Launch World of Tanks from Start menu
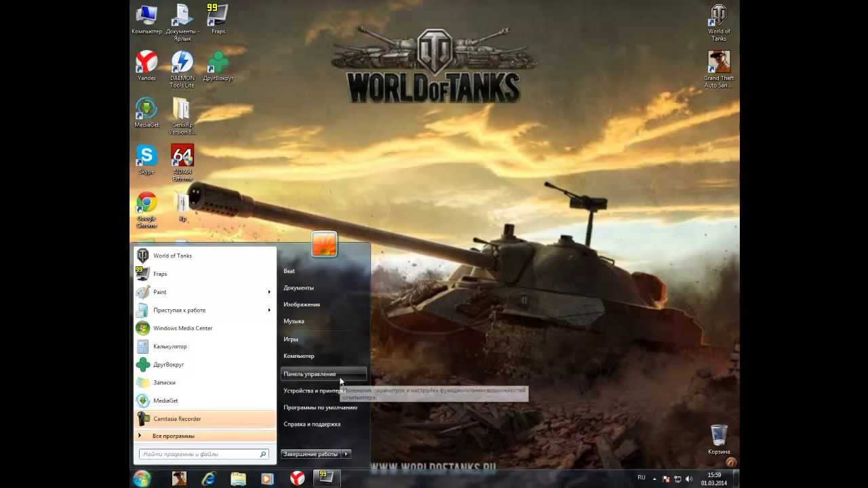This screenshot has height=488, width=868. click(205, 256)
